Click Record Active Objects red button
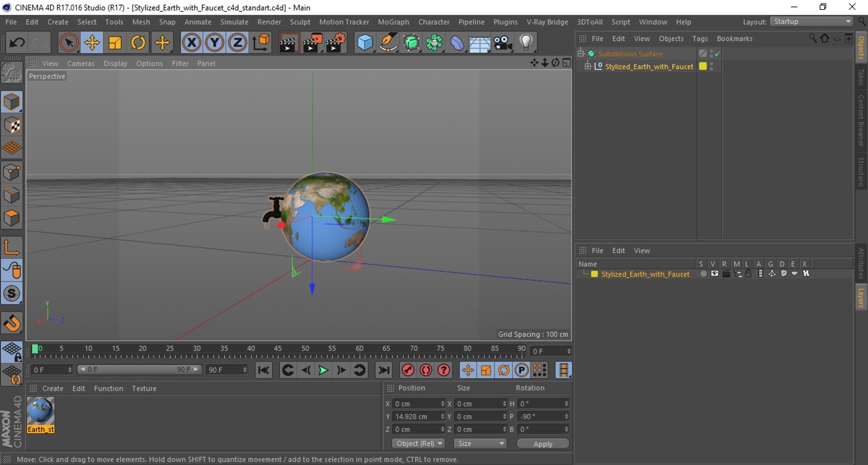Viewport: 868px width, 465px height. pyautogui.click(x=408, y=370)
